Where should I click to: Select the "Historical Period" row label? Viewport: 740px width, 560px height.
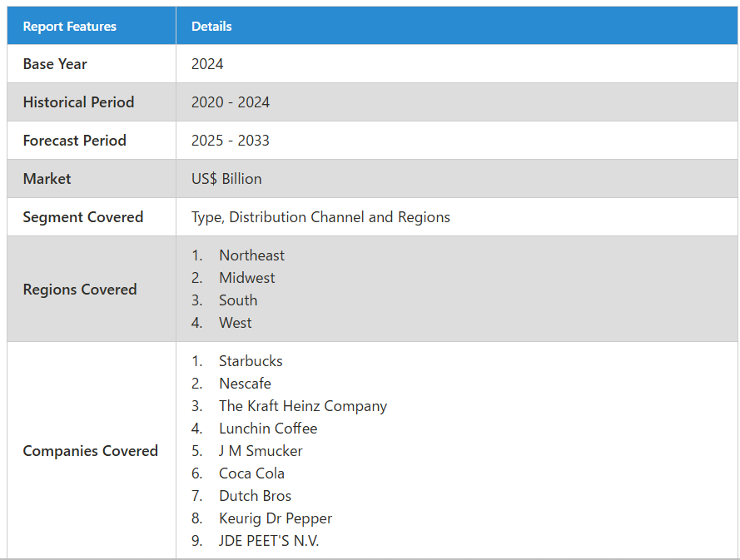tap(78, 102)
